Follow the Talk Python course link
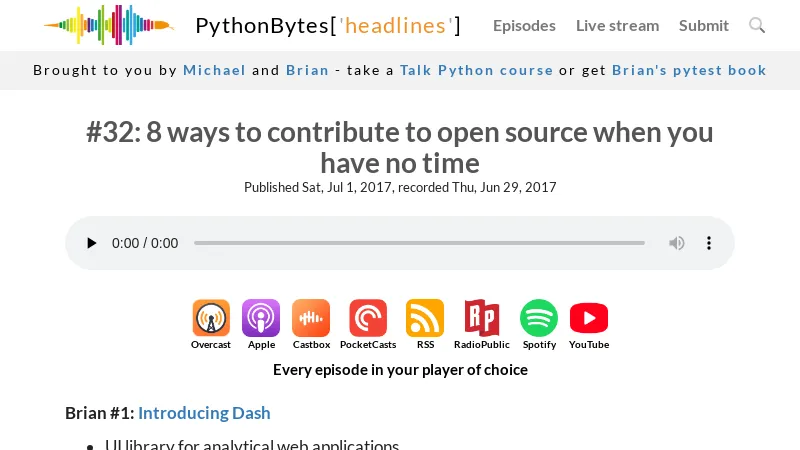This screenshot has height=450, width=800. point(476,70)
